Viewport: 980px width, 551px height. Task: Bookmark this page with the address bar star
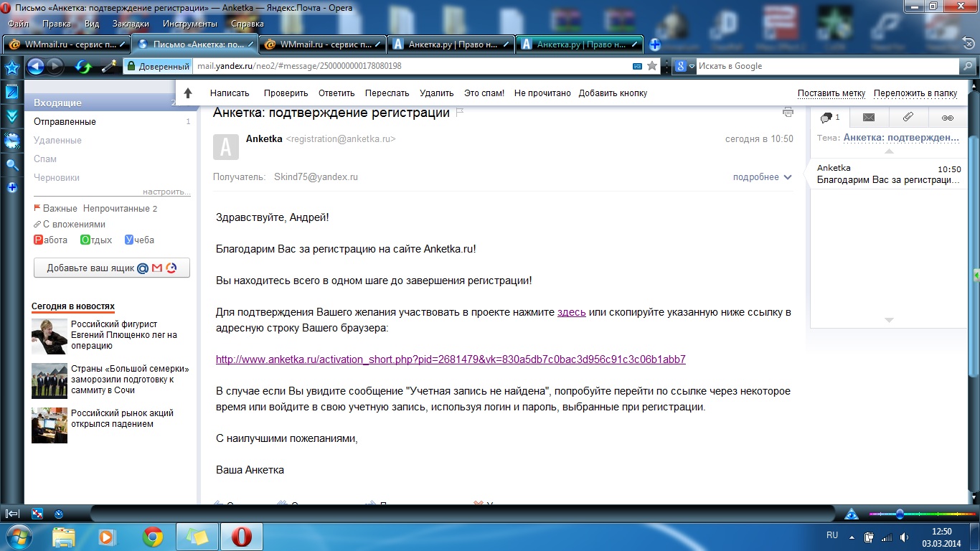(x=652, y=66)
